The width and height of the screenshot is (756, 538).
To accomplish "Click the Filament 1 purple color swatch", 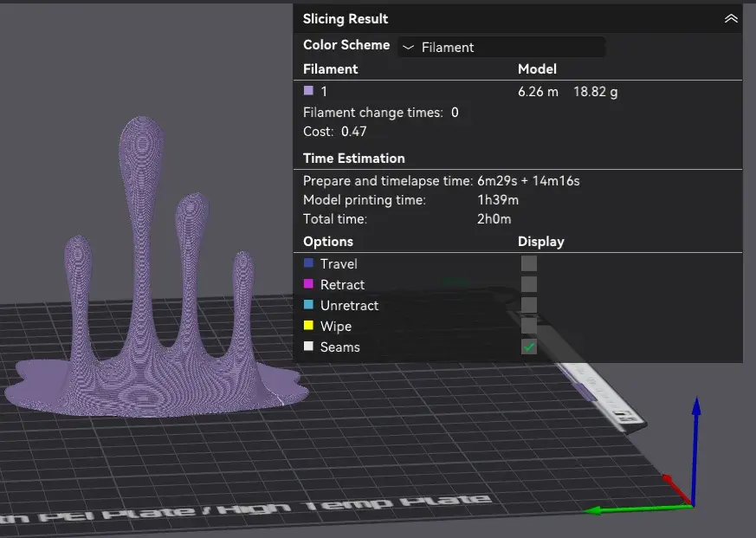I will (x=309, y=91).
